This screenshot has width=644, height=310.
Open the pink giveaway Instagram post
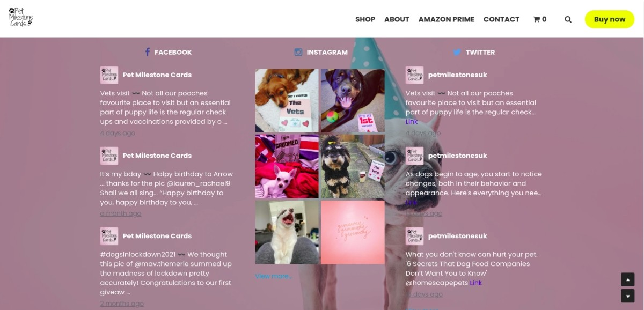pos(353,232)
